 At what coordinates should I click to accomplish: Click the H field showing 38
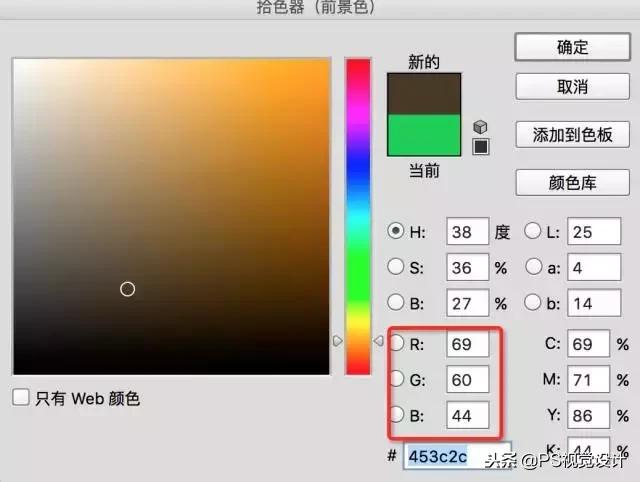tap(468, 231)
